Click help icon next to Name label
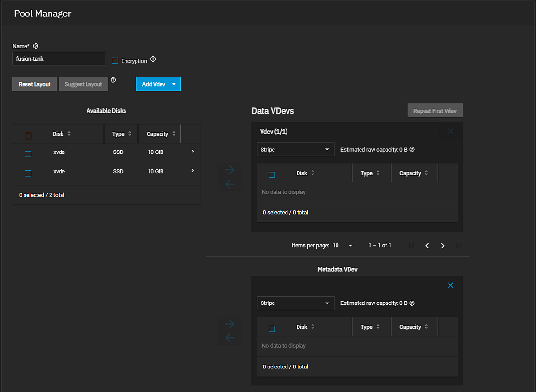Viewport: 536px width, 392px height. pos(36,46)
